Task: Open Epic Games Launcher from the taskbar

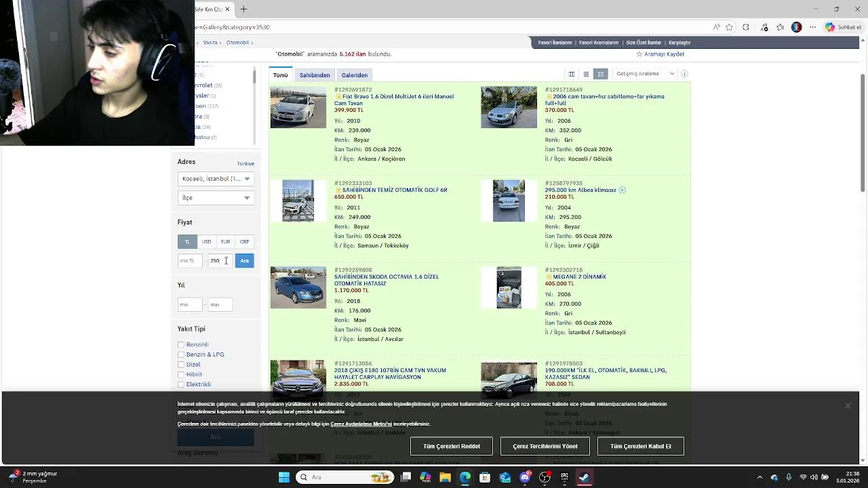Action: (564, 477)
